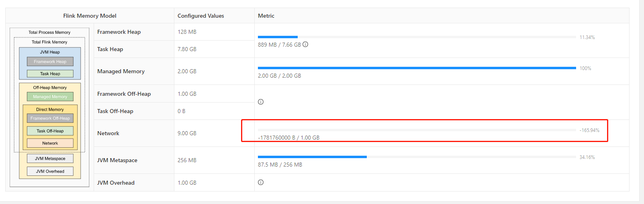Click the JVM Heap box title in diagram
The image size is (644, 204).
pos(50,52)
